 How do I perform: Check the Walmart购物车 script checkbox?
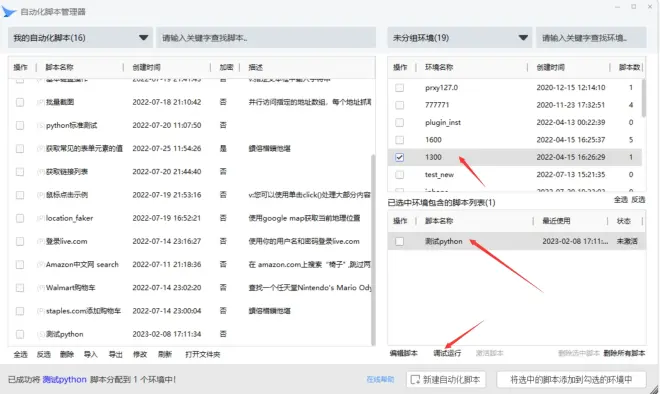[20, 288]
